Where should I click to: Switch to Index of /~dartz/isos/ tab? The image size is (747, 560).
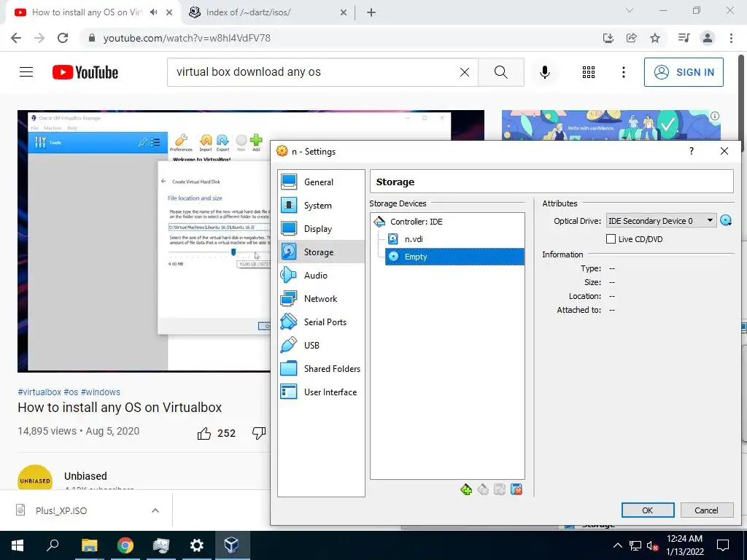coord(248,12)
